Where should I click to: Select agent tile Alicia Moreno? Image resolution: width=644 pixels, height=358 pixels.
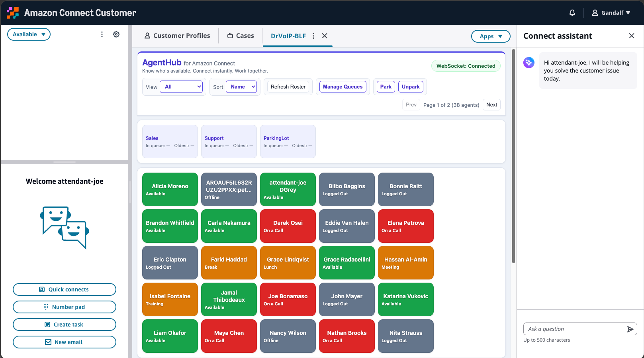[170, 189]
